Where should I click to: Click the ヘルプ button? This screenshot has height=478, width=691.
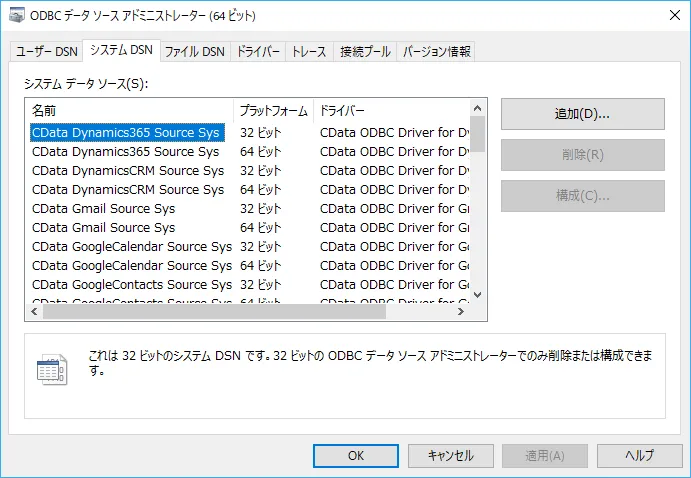[x=639, y=455]
